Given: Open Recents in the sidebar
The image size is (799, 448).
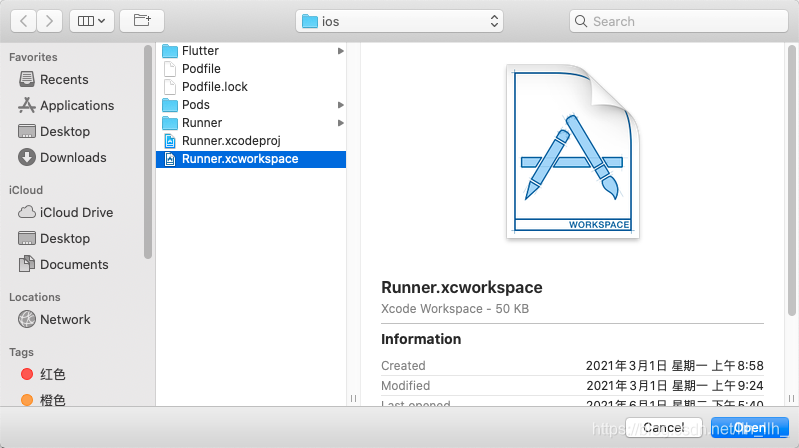Looking at the screenshot, I should [x=54, y=80].
